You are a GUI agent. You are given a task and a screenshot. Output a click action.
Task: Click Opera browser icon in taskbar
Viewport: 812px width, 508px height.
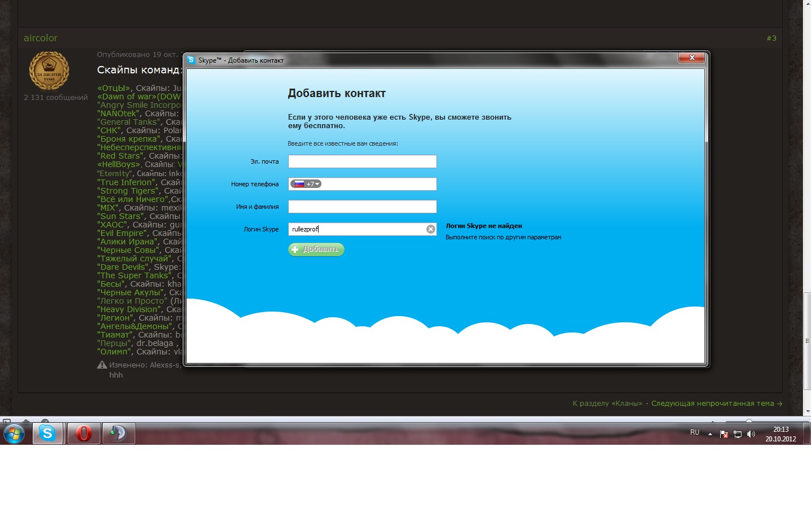tap(83, 433)
